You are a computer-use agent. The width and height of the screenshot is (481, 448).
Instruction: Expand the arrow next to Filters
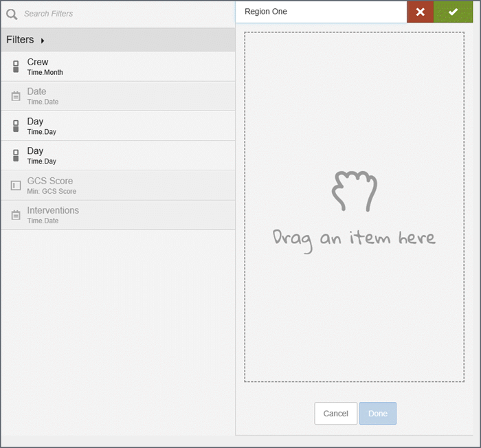click(x=43, y=41)
